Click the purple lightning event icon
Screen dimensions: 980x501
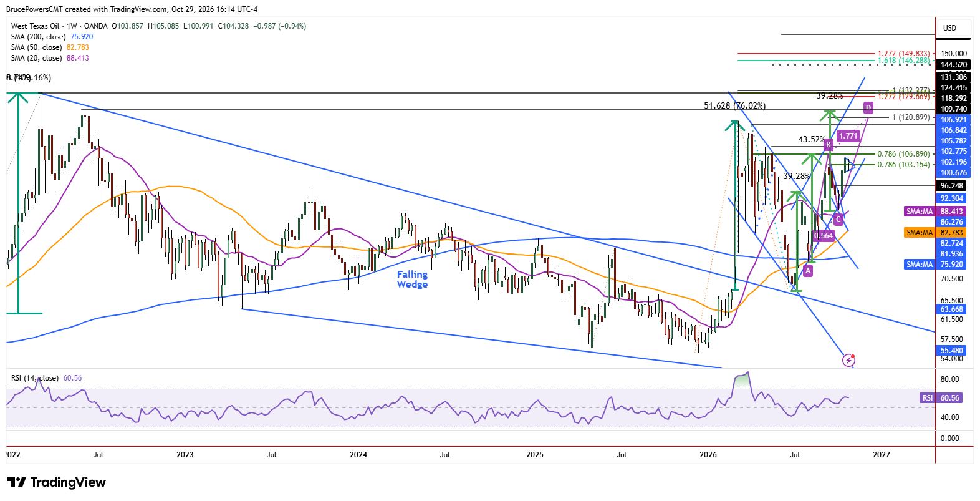click(x=848, y=360)
